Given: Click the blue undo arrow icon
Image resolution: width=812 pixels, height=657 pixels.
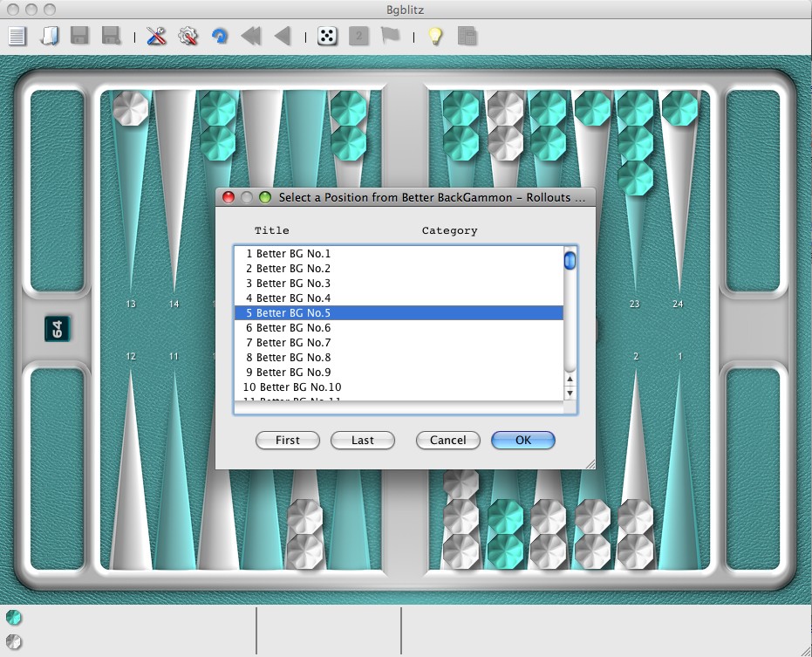Looking at the screenshot, I should click(220, 36).
